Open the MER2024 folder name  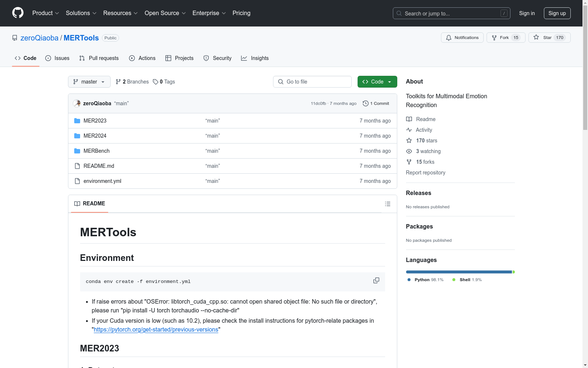pyautogui.click(x=95, y=136)
